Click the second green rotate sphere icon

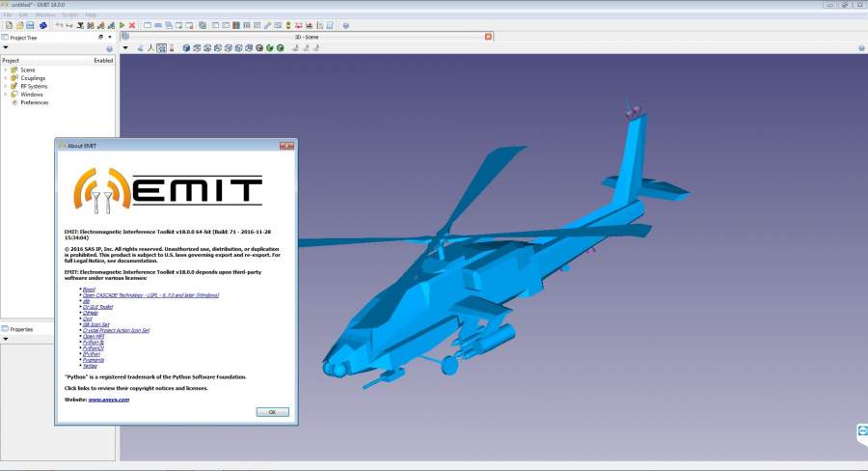280,48
